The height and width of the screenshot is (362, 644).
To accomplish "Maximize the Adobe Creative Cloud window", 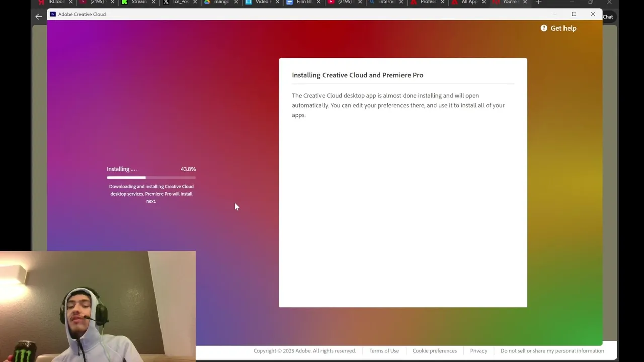I will [x=574, y=14].
